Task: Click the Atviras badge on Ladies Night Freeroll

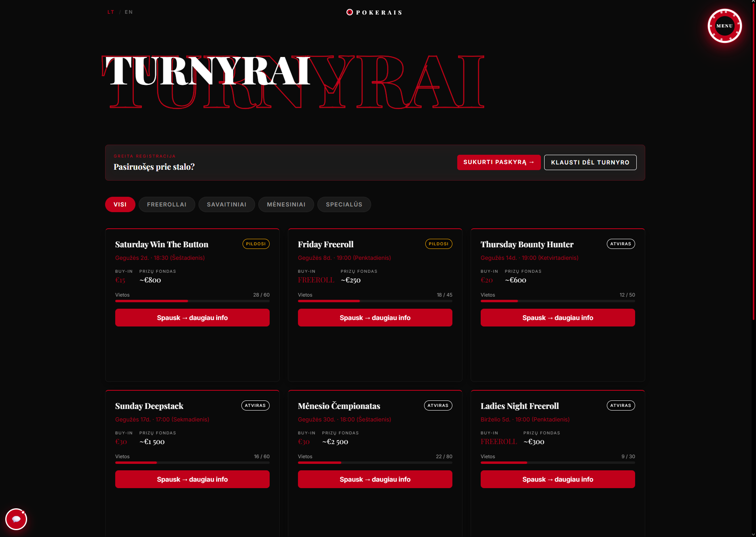Action: click(621, 406)
